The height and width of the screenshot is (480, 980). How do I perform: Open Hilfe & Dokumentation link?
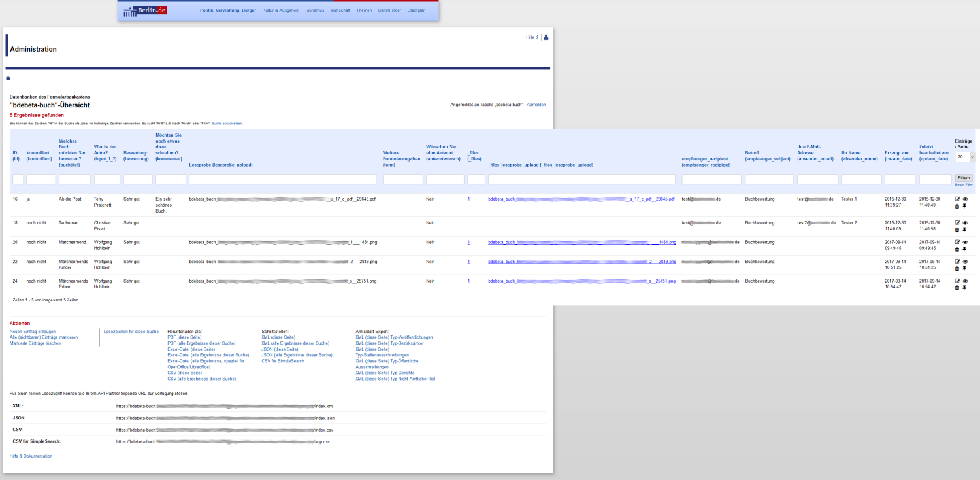click(31, 456)
